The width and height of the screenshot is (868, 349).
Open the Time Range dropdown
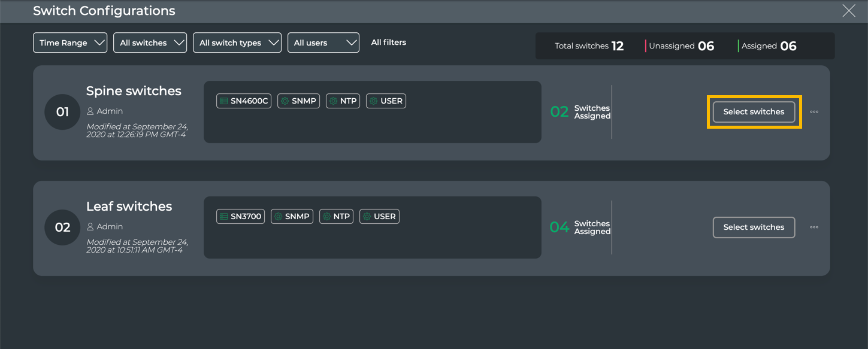tap(70, 43)
